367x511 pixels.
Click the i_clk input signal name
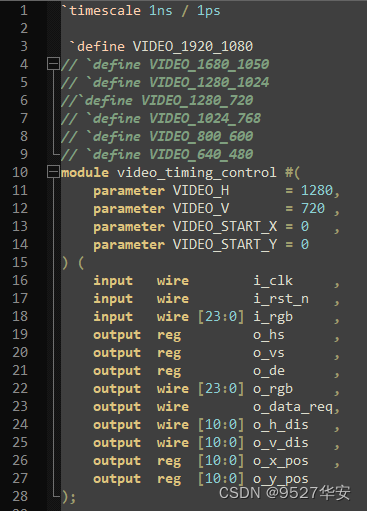pos(273,281)
